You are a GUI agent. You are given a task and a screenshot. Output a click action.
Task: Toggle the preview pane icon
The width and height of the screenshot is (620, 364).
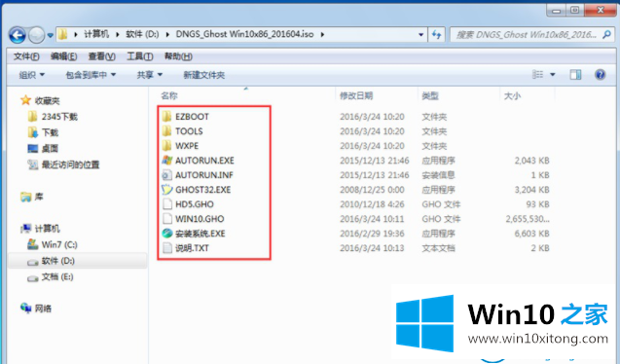click(x=575, y=74)
